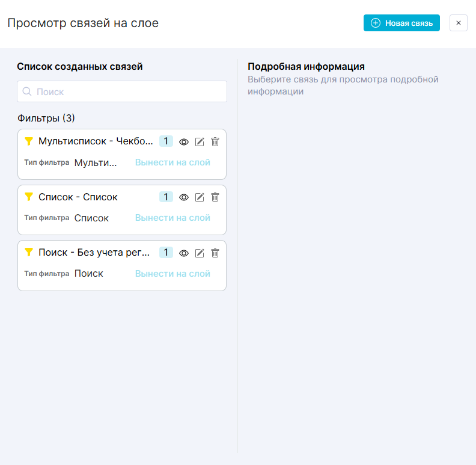Screen dimensions: 476x465
Task: Open the Мультисписок - Чекбокс filter title
Action: tap(96, 141)
